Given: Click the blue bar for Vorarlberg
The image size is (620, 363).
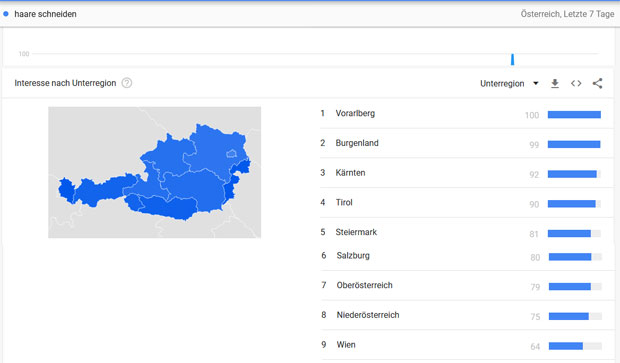Looking at the screenshot, I should [574, 115].
